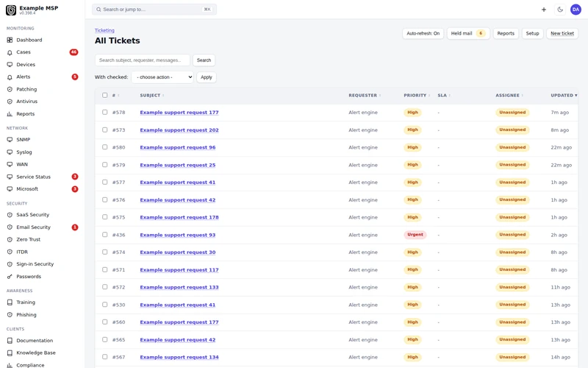588x368 pixels.
Task: Click the Passwords key icon
Action: (x=10, y=277)
